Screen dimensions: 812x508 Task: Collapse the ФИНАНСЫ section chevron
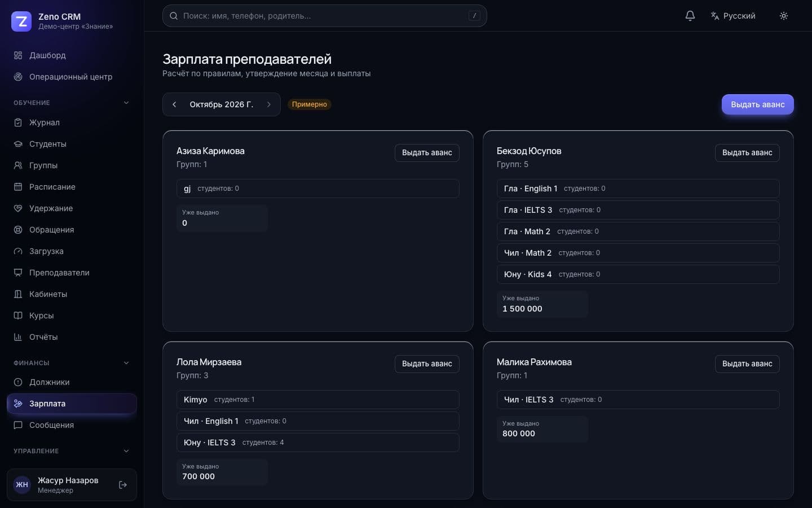(126, 363)
